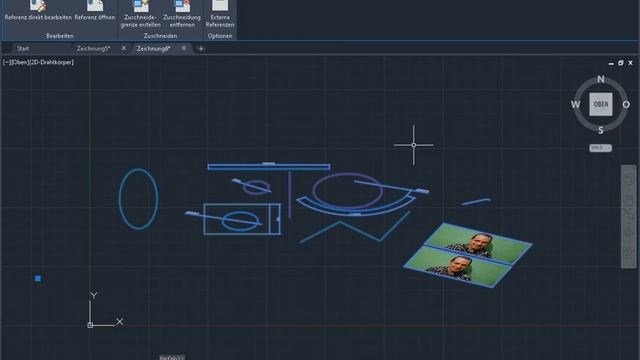Select the blue grip square

(x=38, y=278)
